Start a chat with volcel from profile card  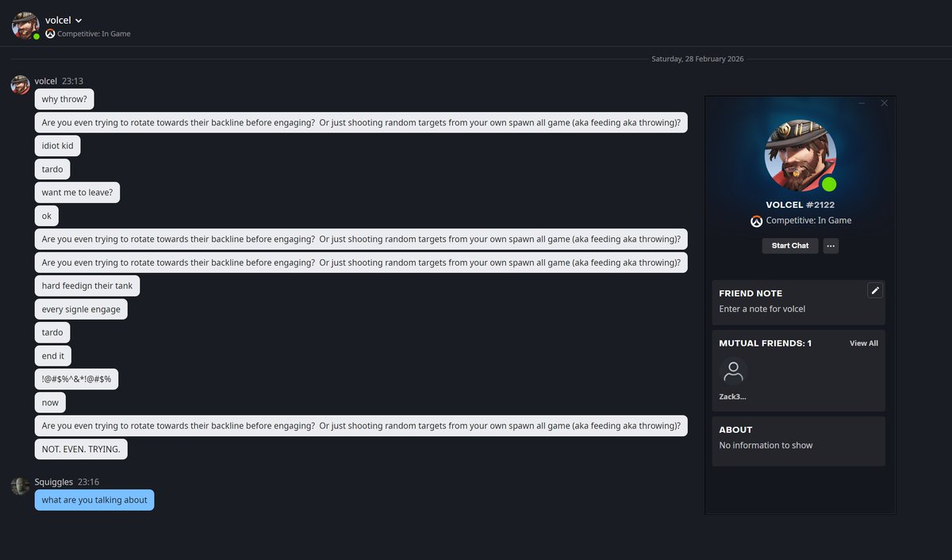coord(790,246)
